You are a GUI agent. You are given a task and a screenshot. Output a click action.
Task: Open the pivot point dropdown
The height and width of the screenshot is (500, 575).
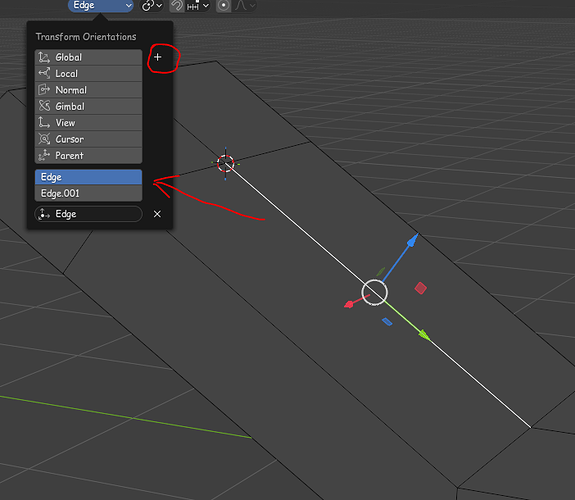pyautogui.click(x=152, y=6)
